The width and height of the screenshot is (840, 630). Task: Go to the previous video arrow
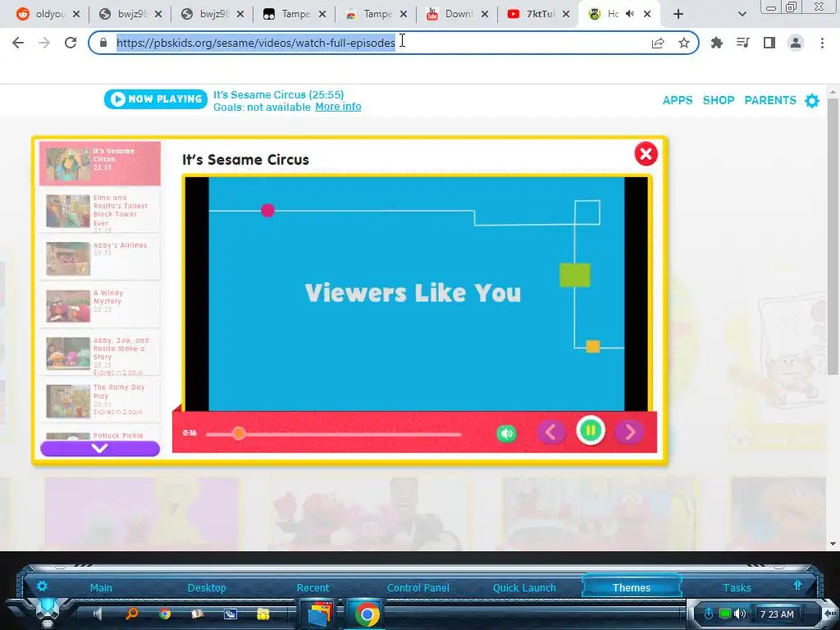coord(551,431)
